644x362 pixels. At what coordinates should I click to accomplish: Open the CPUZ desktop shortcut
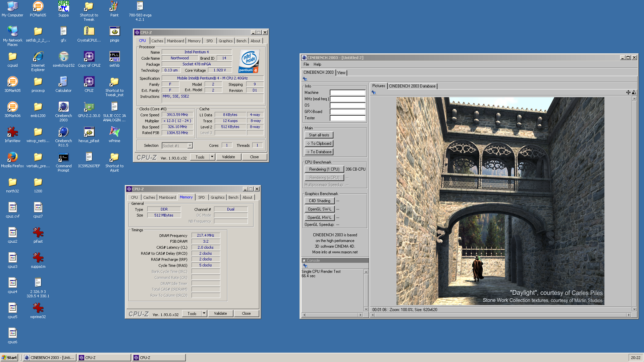tap(89, 84)
